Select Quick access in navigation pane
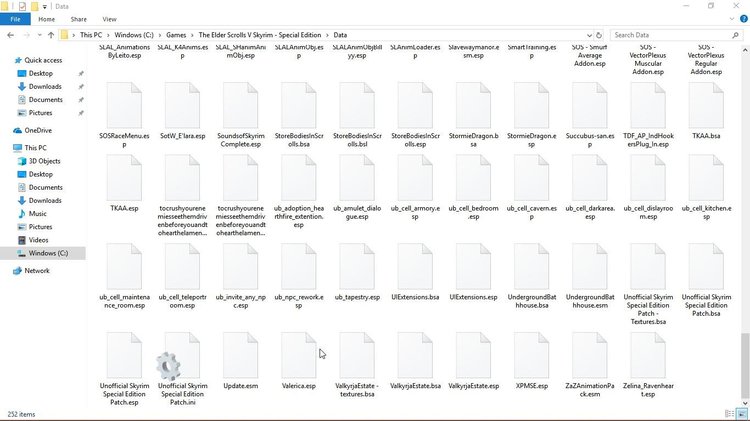750x421 pixels. coord(43,60)
